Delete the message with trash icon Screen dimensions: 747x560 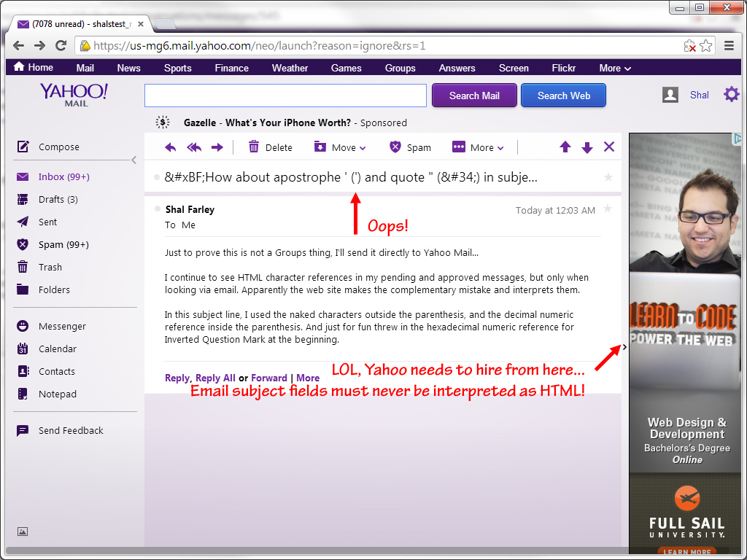coord(254,147)
